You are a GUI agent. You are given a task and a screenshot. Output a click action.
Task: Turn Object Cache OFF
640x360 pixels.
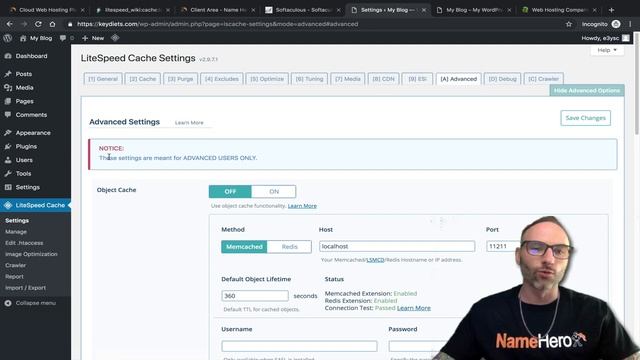coord(230,191)
